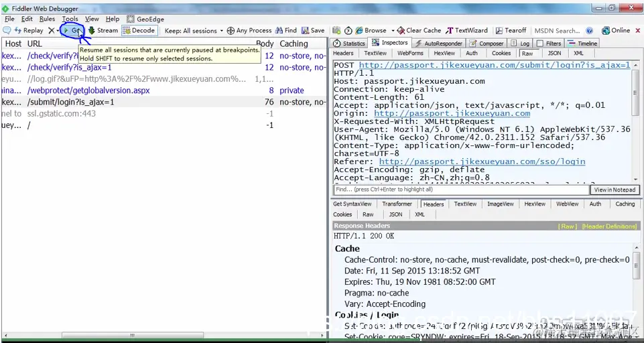Switch to the Composer tab
Viewport: 644px width, 343px height.
487,43
